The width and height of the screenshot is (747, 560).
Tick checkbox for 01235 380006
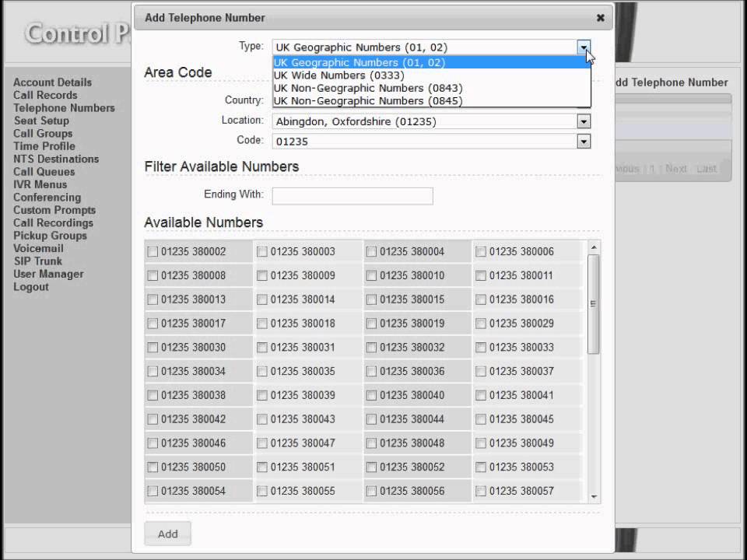[481, 252]
